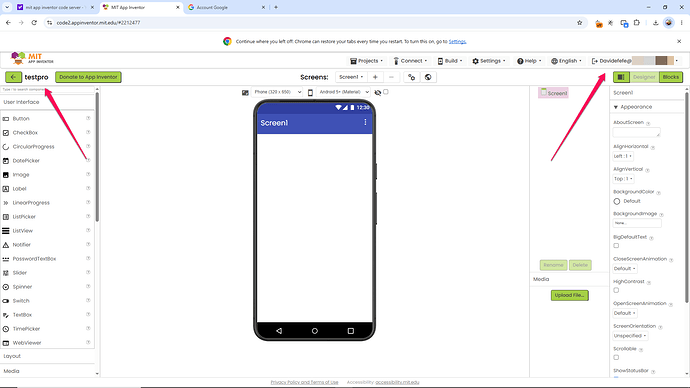The width and height of the screenshot is (690, 388).
Task: Expand the Media palette category
Action: [47, 371]
